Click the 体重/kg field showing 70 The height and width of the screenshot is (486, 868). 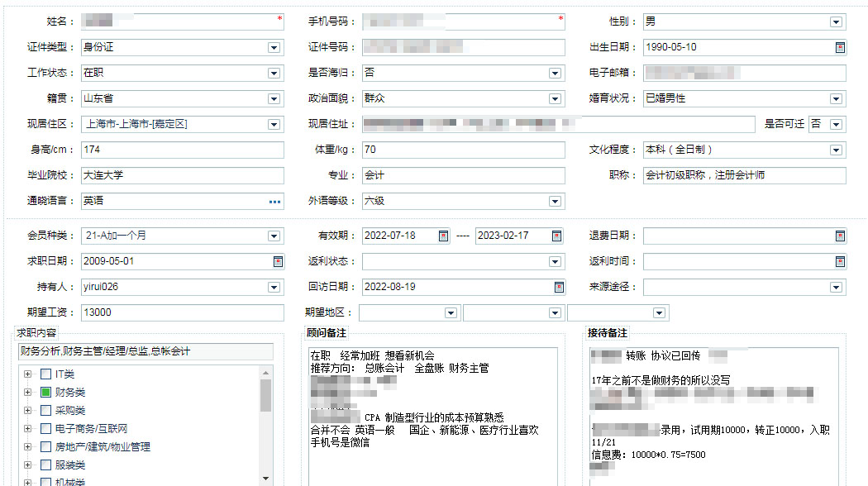pyautogui.click(x=463, y=150)
